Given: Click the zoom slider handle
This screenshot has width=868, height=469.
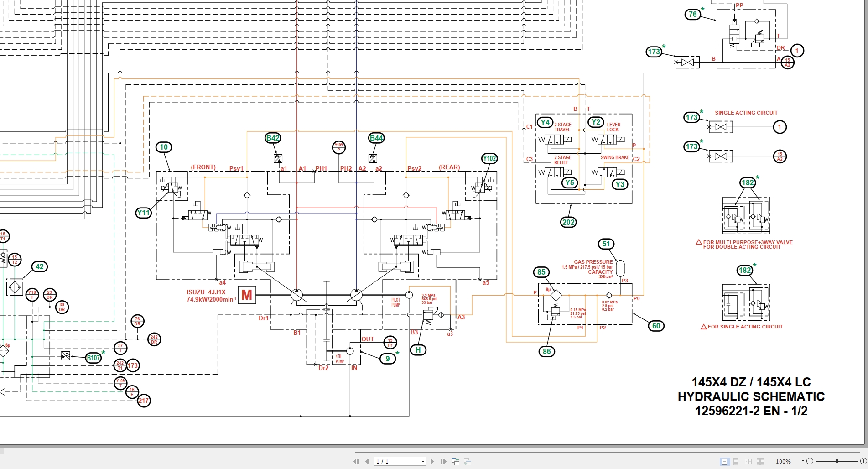Looking at the screenshot, I should 837,461.
